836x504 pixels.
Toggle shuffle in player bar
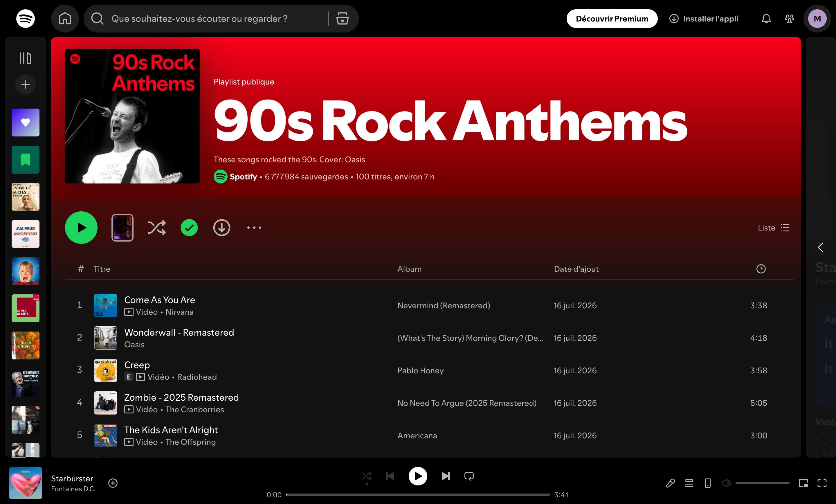point(367,476)
